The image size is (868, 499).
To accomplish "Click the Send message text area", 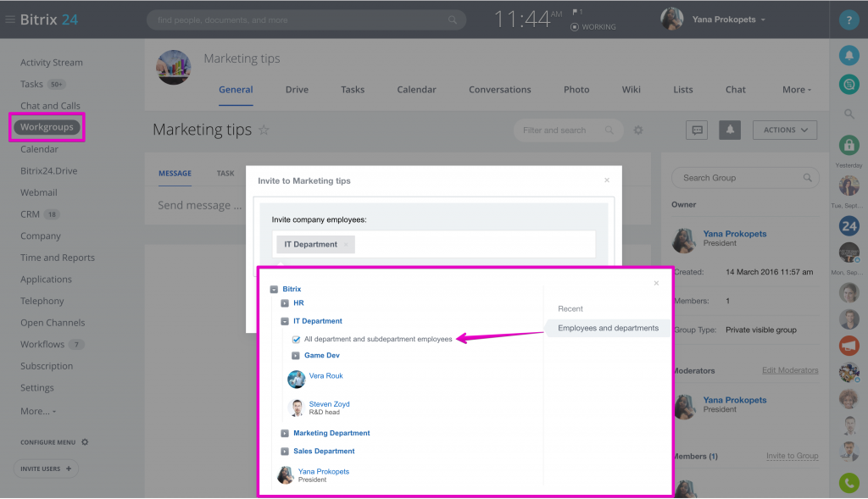I will pyautogui.click(x=200, y=205).
